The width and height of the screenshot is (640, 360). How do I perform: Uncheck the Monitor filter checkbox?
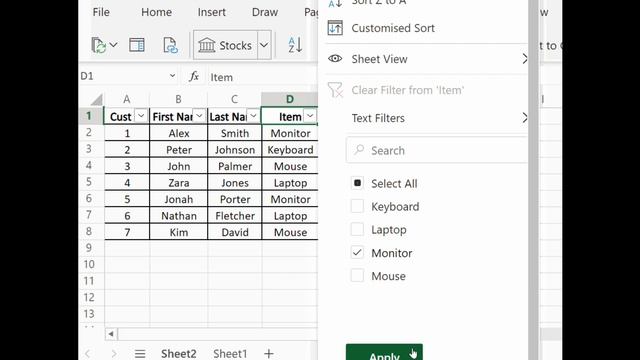357,253
